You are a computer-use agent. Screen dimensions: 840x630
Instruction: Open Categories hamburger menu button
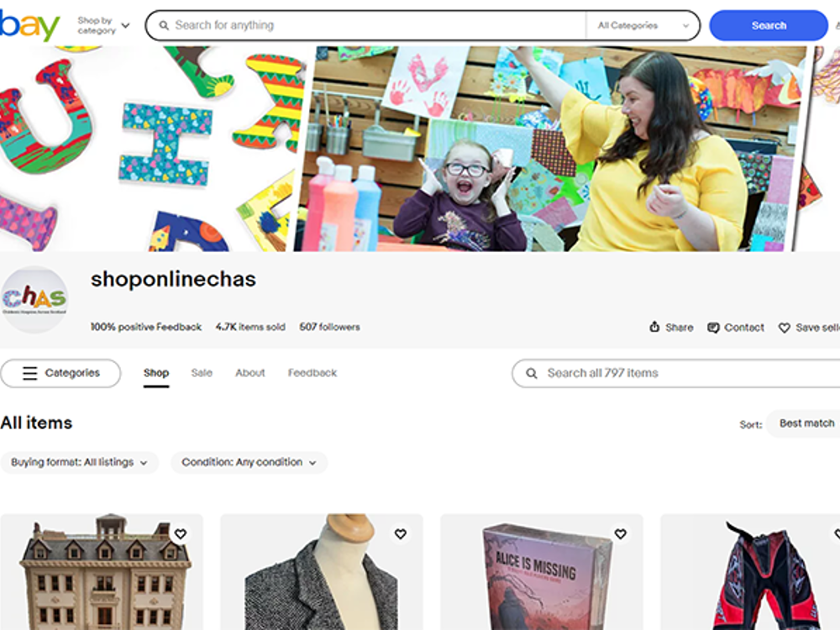click(60, 373)
